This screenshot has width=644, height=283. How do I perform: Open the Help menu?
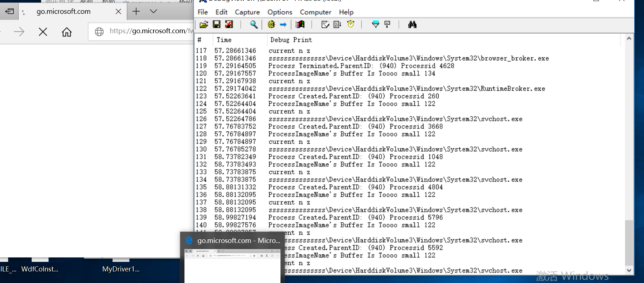[346, 12]
